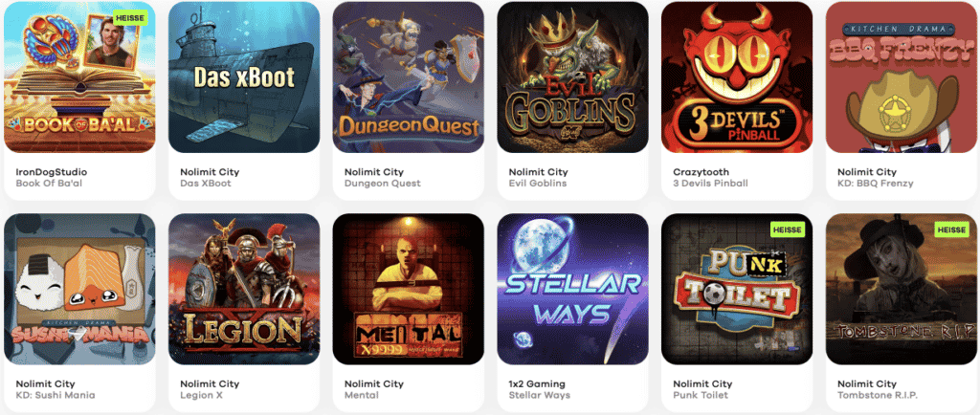Open the Book Of Ba'al game thumbnail

click(79, 77)
